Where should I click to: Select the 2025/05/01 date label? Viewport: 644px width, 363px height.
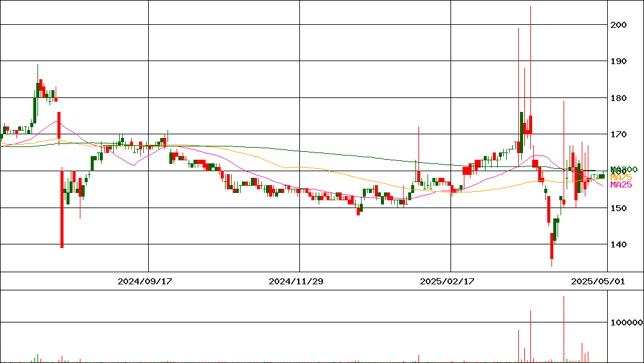point(598,281)
